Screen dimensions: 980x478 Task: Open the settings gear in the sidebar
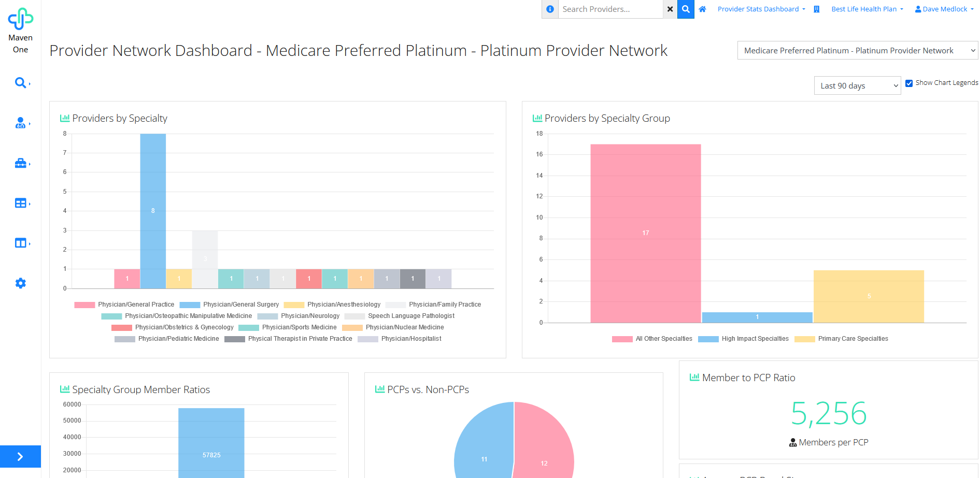(20, 283)
